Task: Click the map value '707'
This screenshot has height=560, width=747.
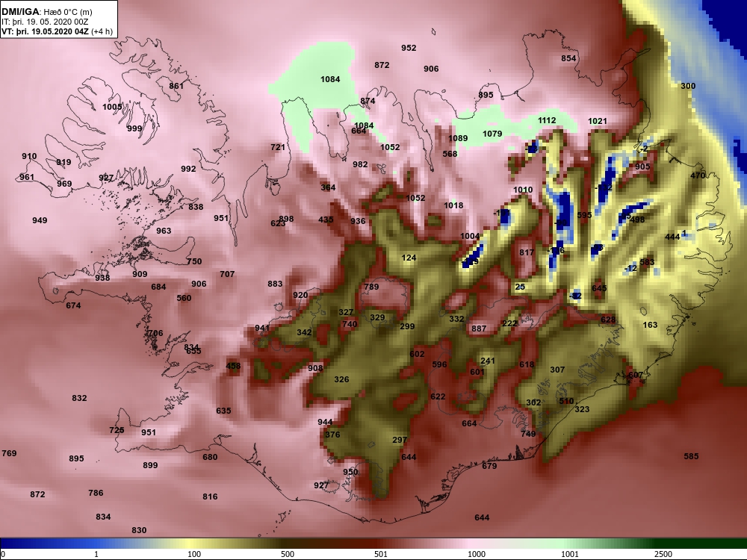Action: click(x=227, y=274)
